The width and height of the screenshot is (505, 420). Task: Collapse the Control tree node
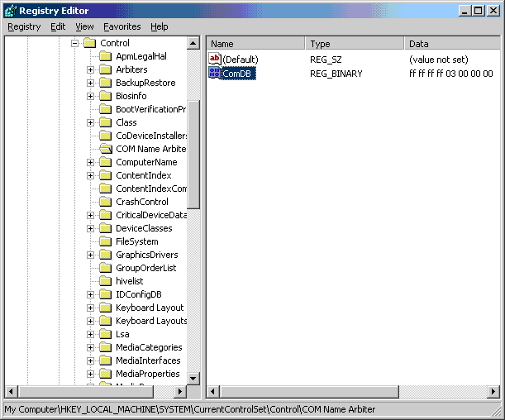click(74, 43)
